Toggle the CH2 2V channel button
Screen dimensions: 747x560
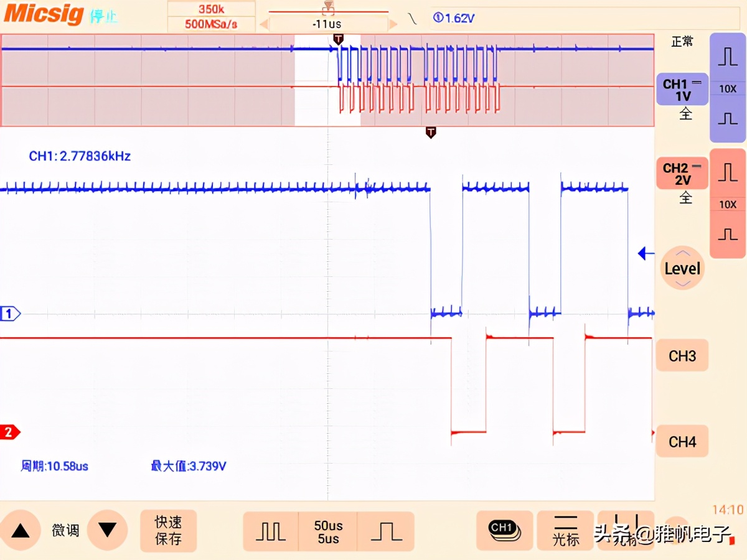[x=682, y=174]
